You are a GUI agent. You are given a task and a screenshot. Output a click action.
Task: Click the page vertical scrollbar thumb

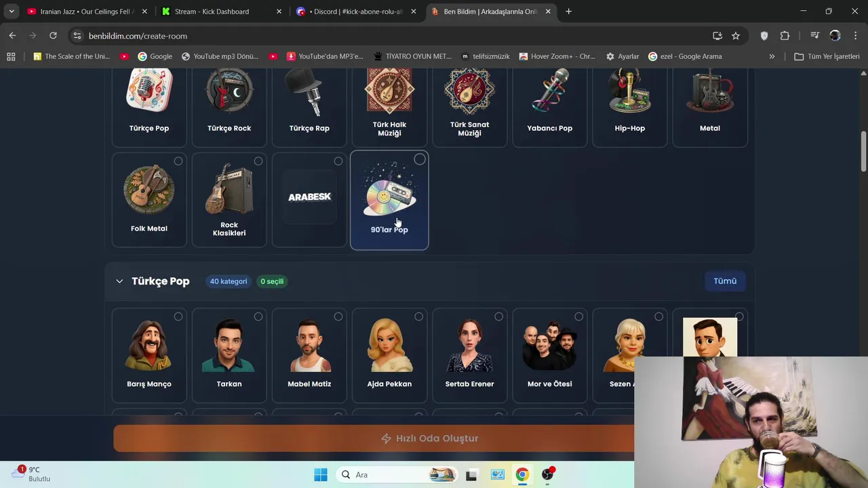(863, 152)
